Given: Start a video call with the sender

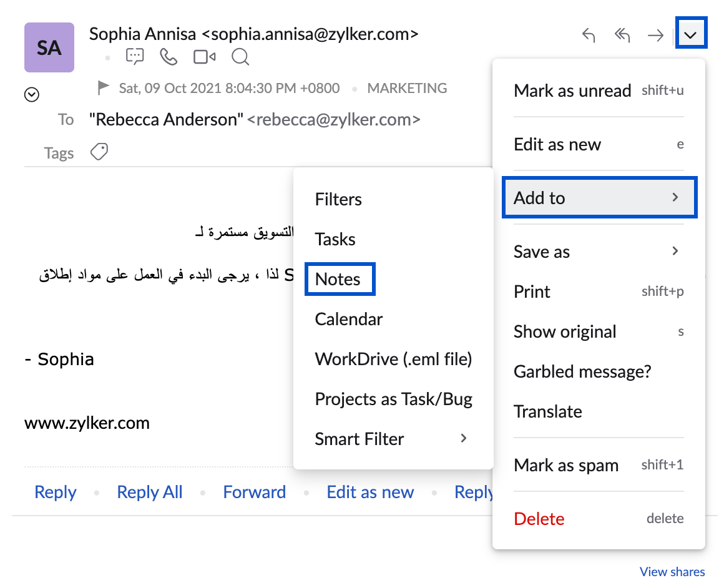Looking at the screenshot, I should 205,57.
